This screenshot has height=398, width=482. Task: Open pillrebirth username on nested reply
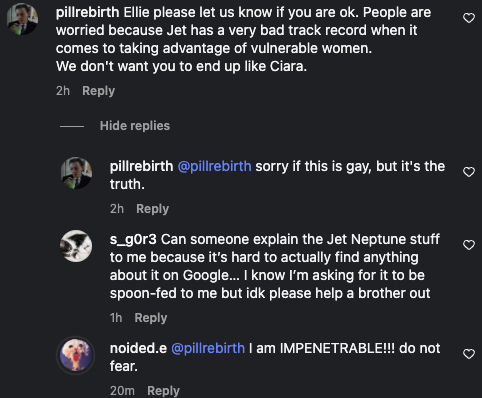click(x=141, y=166)
